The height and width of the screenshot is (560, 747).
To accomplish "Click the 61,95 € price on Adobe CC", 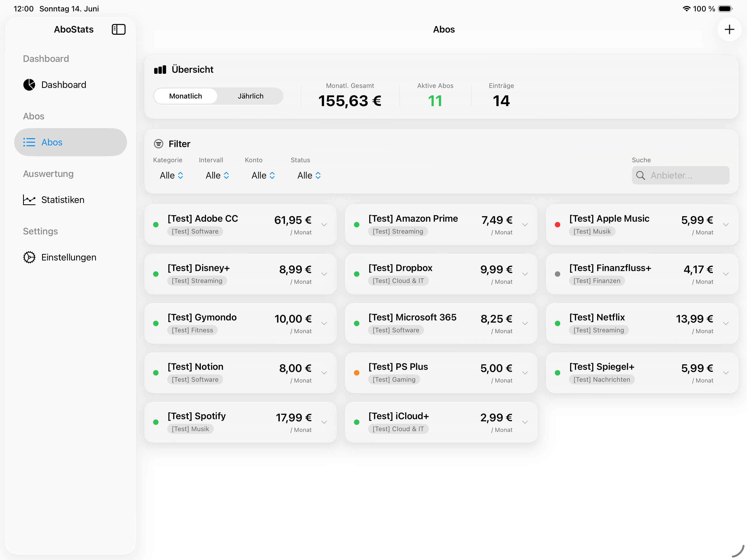I will (x=293, y=220).
